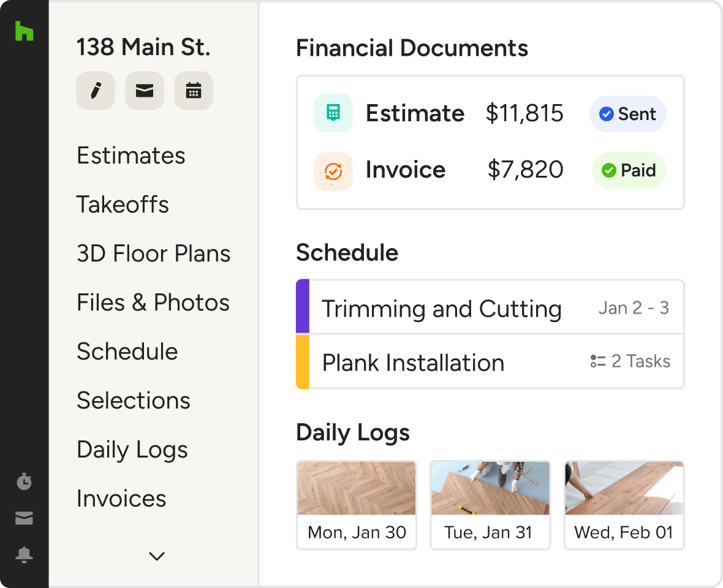723x588 pixels.
Task: Open the Takeoffs section
Action: coord(123,205)
